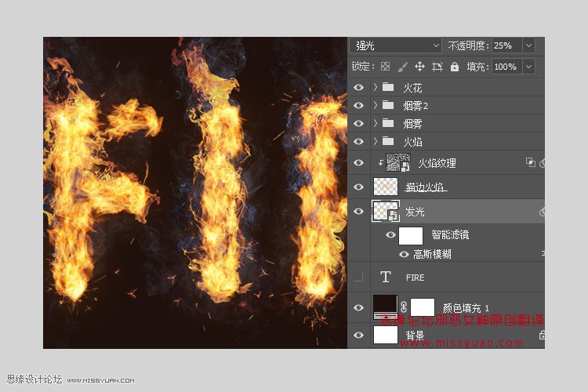
Task: Open the 强光 blend mode dropdown
Action: coord(395,45)
